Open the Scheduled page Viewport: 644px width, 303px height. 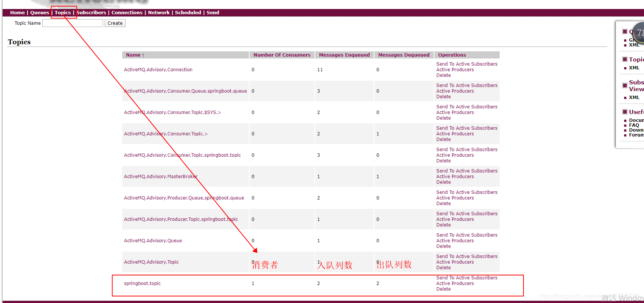click(x=188, y=12)
